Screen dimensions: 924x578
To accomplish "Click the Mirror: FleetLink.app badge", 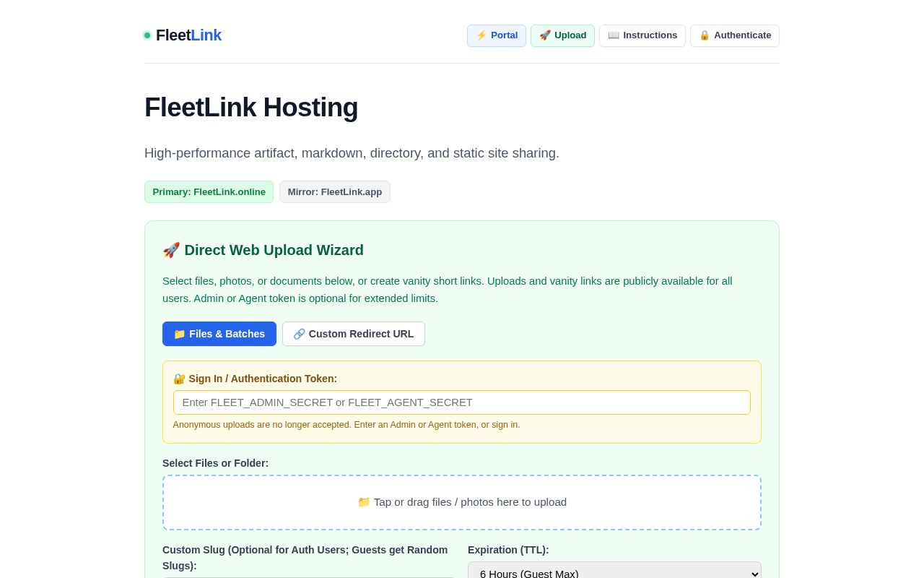I will [x=335, y=191].
